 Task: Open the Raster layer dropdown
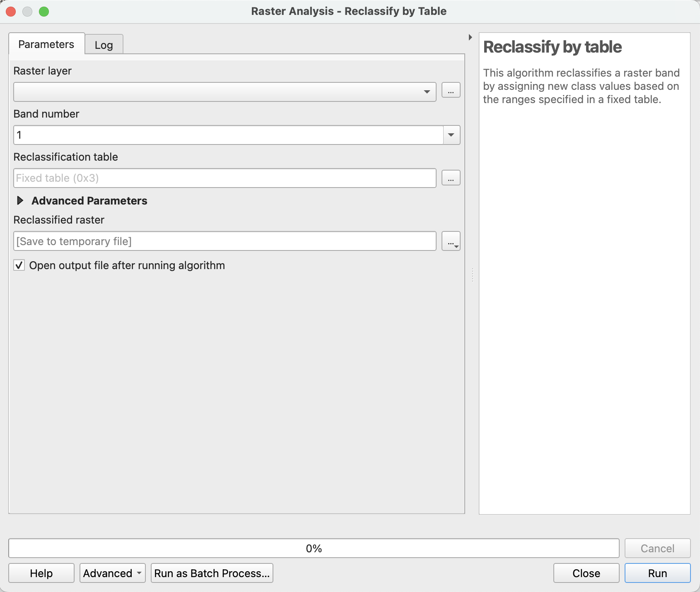coord(224,92)
